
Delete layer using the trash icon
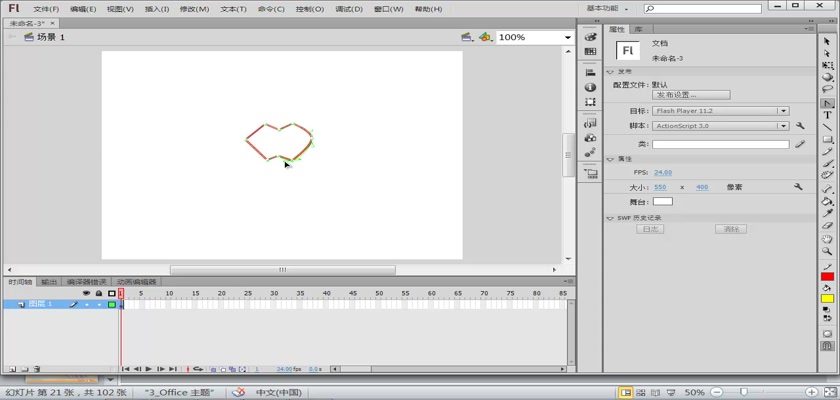click(36, 369)
